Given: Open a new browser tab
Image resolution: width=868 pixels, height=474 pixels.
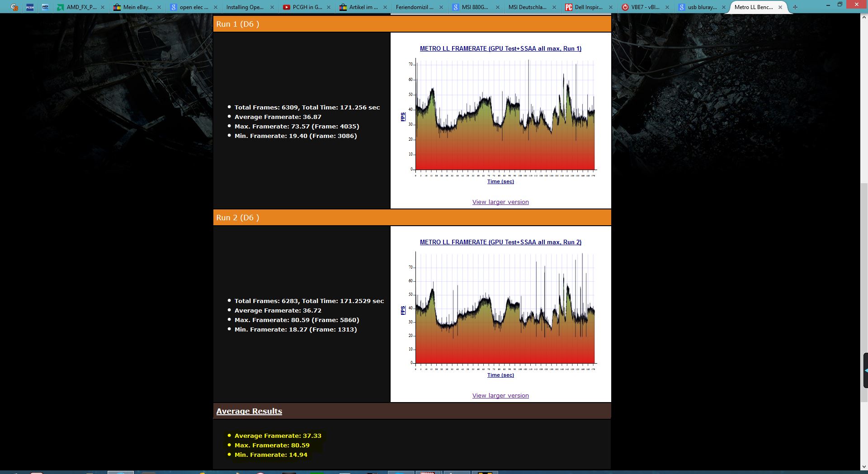Looking at the screenshot, I should tap(795, 7).
